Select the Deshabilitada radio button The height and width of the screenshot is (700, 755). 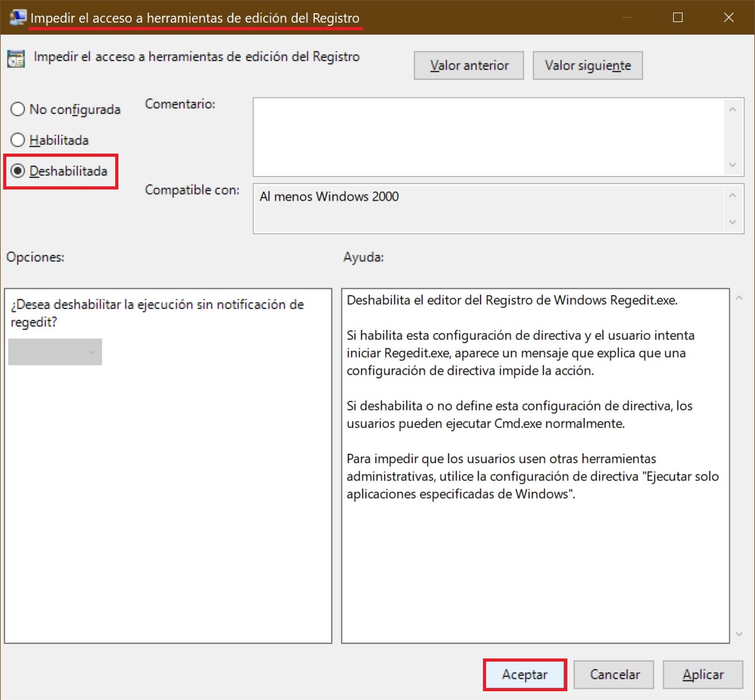[x=18, y=171]
